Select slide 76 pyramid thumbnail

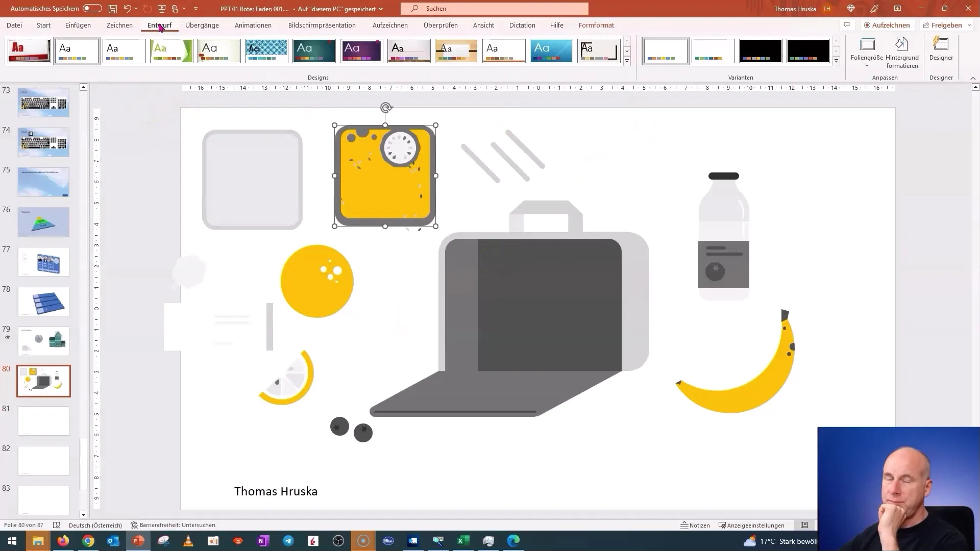43,221
